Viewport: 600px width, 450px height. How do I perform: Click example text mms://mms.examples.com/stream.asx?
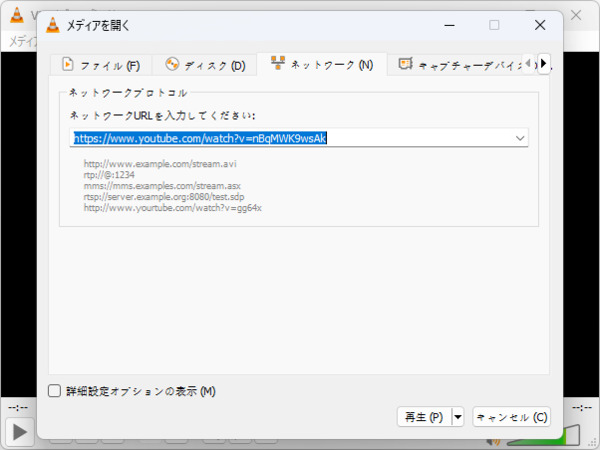pos(162,186)
